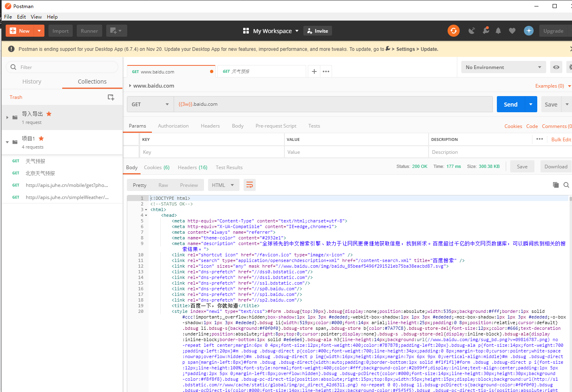Open the satellite capture requests icon

click(471, 31)
